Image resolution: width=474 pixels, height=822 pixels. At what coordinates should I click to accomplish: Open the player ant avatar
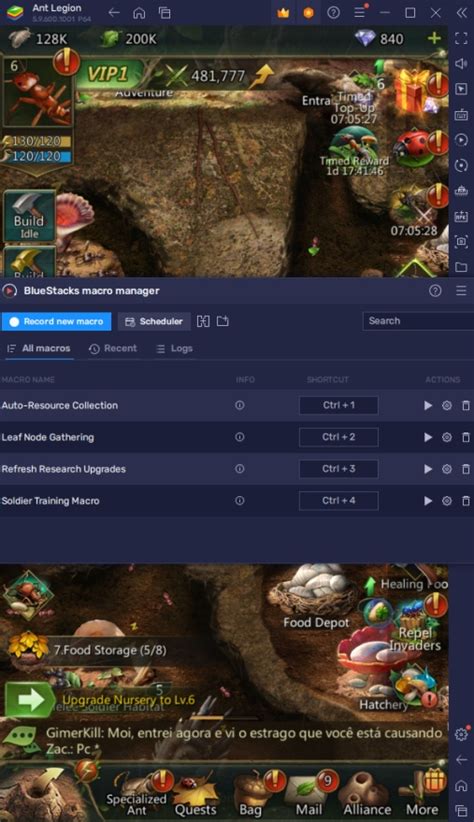coord(38,93)
